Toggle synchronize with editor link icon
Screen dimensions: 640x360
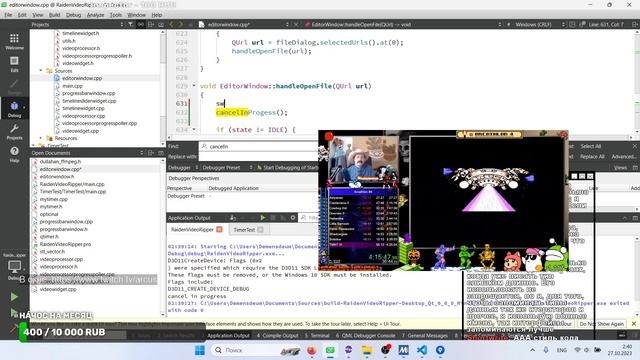coord(140,24)
